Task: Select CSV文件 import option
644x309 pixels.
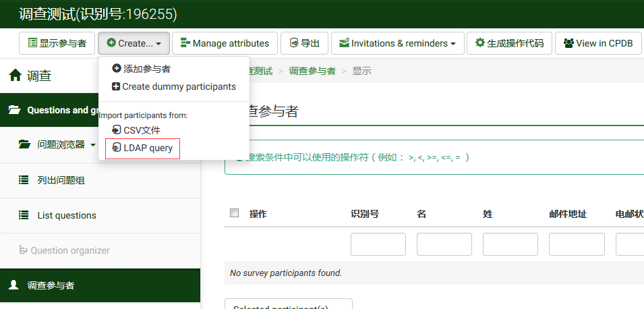Action: click(x=141, y=130)
